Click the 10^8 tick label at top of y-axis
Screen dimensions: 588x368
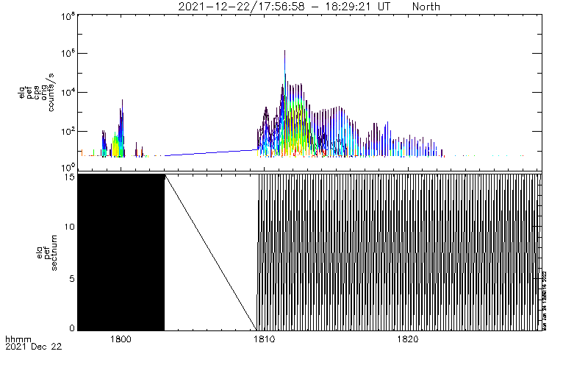68,16
